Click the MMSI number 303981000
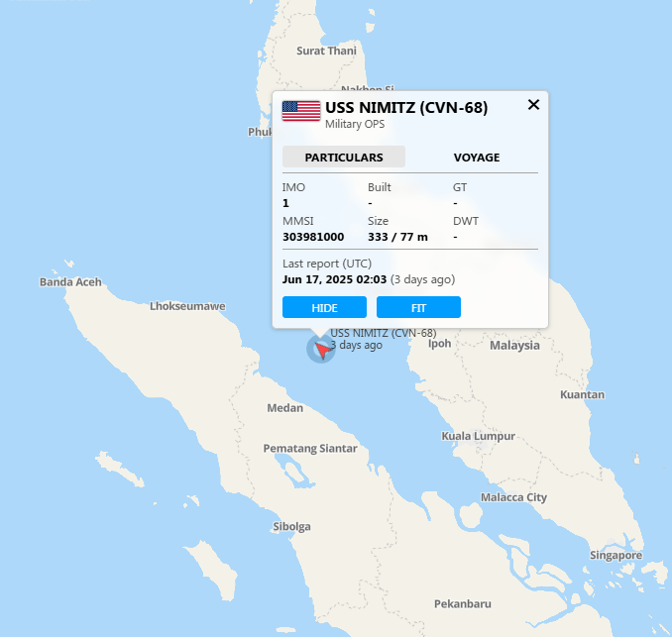The image size is (672, 637). click(x=313, y=237)
